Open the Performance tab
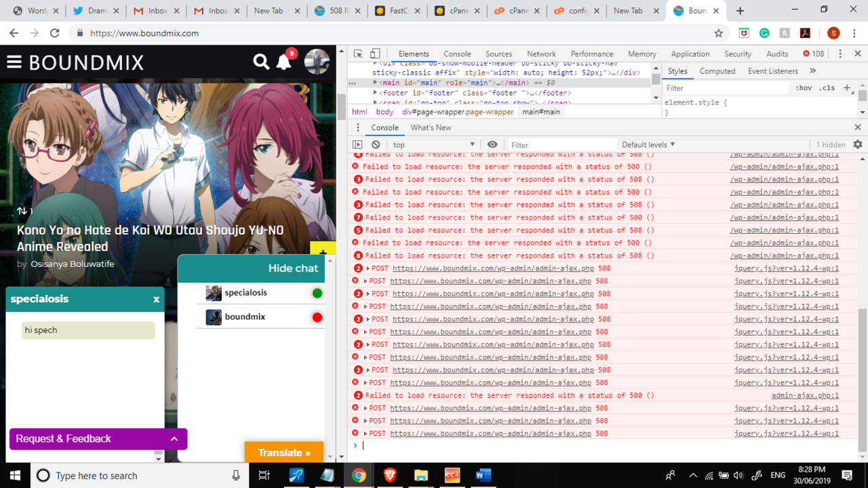 [x=592, y=54]
